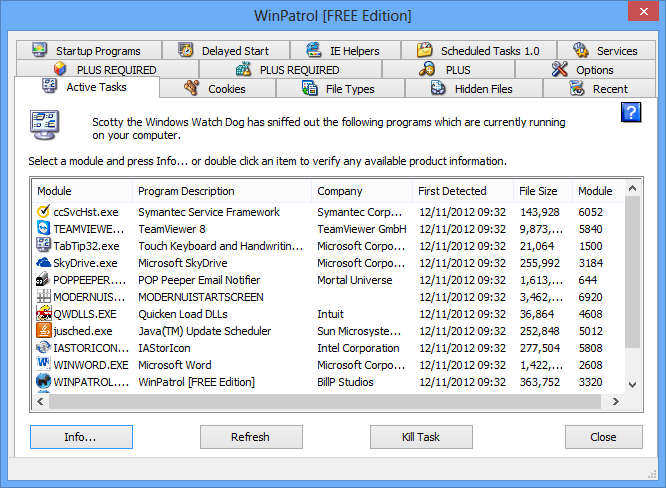
Task: Click the Scheduled Tasks calendar icon
Action: point(424,50)
